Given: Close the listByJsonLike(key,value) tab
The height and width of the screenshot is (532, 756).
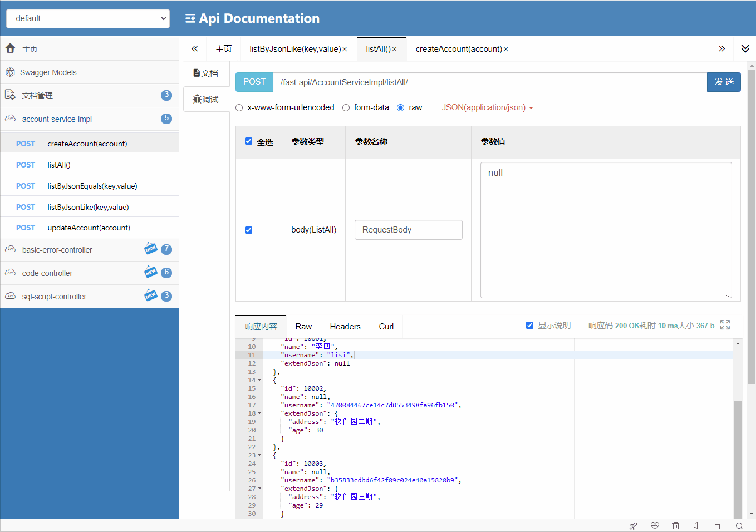Looking at the screenshot, I should tap(345, 49).
